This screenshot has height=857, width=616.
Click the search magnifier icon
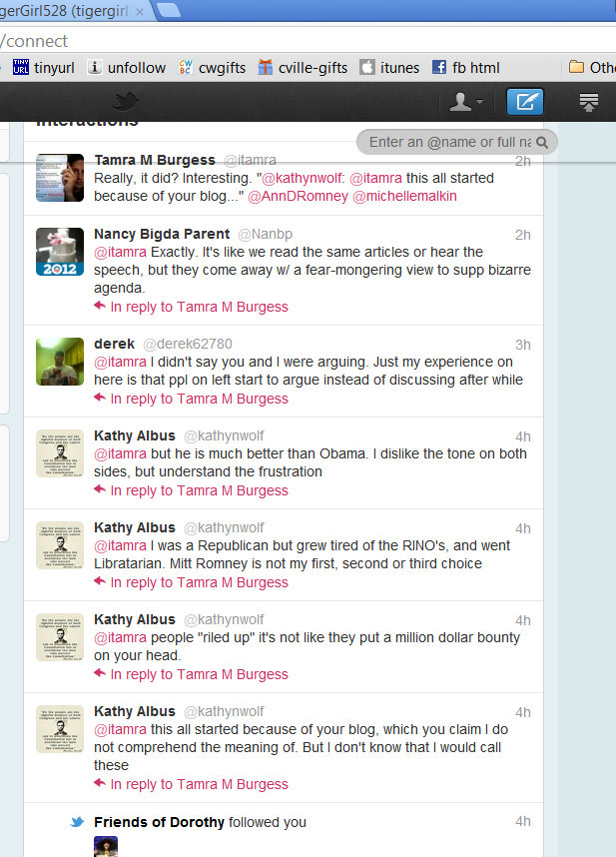pyautogui.click(x=542, y=143)
